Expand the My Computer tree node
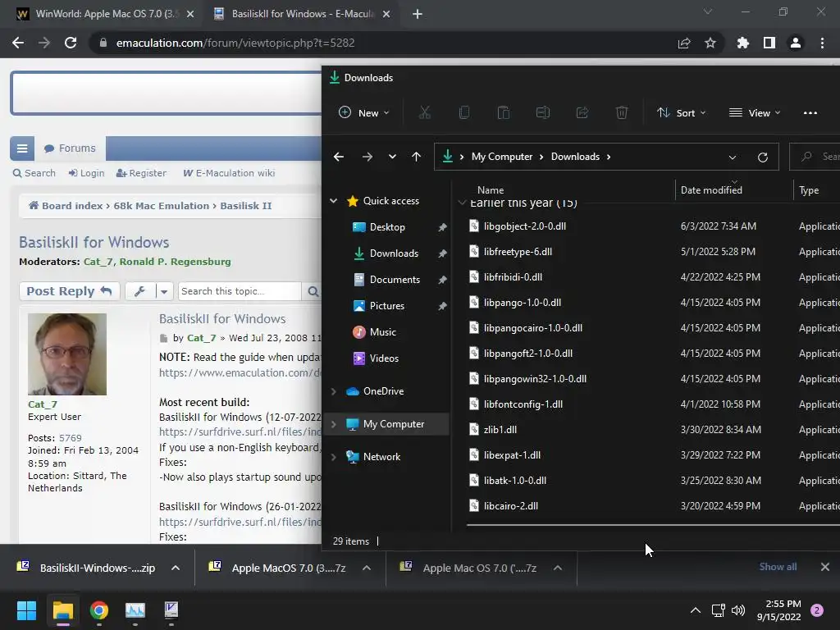 point(333,424)
